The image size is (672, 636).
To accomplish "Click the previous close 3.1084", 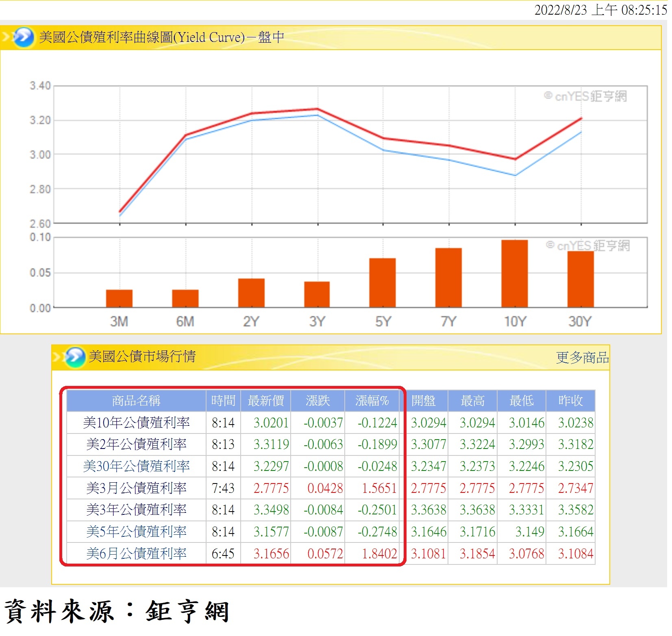I will point(576,553).
